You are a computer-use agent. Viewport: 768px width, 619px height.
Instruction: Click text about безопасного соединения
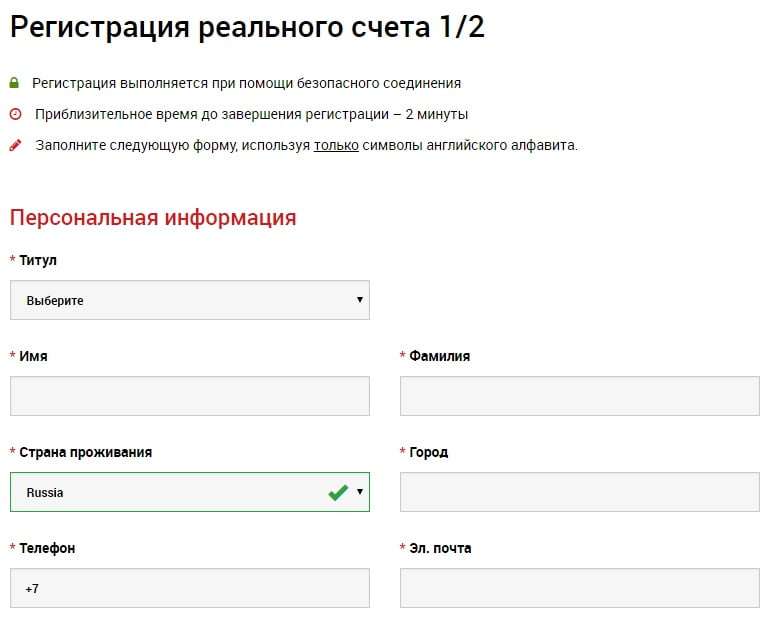(246, 83)
